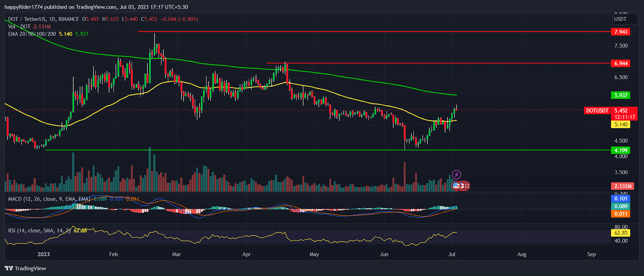Click the yellow 5.140 value in the EMA legend

pos(66,34)
